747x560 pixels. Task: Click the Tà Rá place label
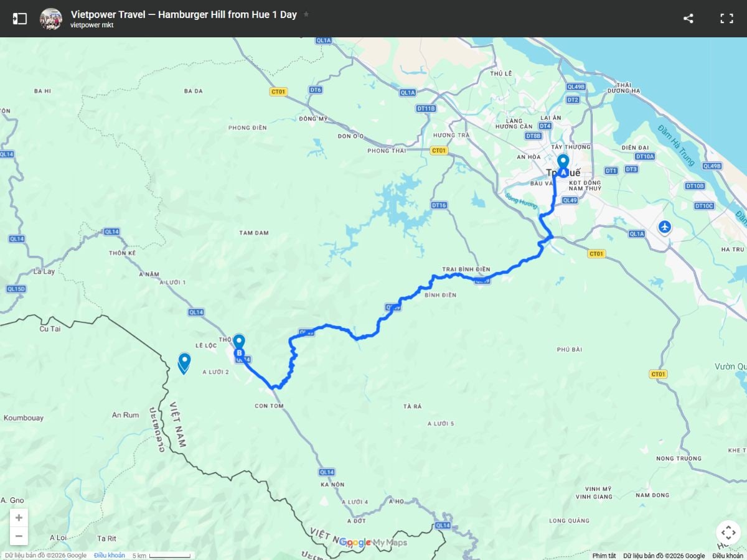point(412,406)
